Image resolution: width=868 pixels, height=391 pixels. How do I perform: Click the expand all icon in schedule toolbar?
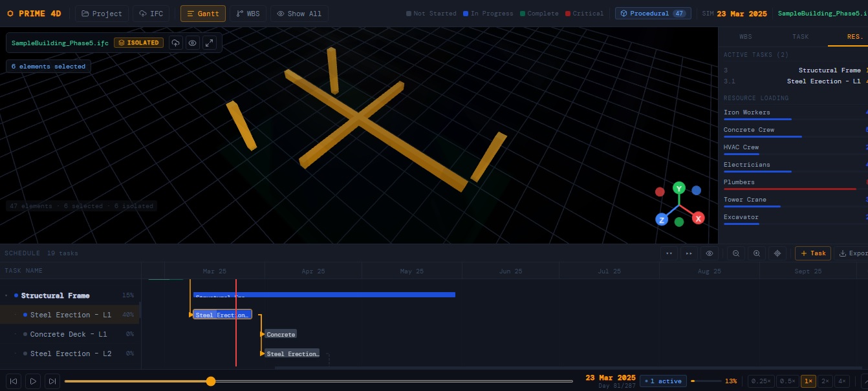click(x=689, y=253)
